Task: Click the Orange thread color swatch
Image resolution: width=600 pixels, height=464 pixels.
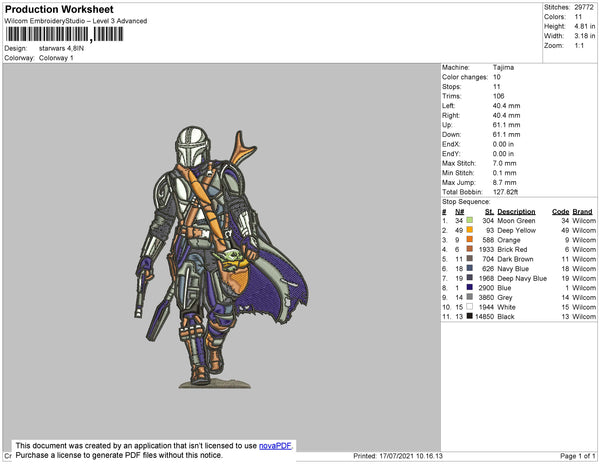Action: (x=469, y=240)
